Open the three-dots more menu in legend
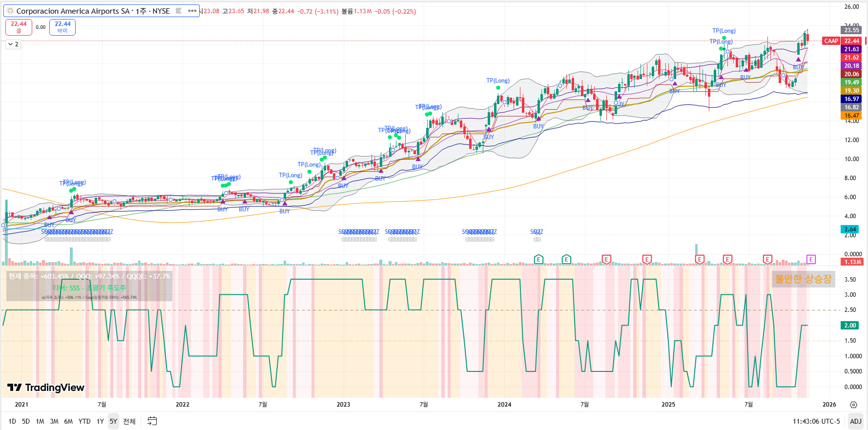The width and height of the screenshot is (868, 430). click(192, 11)
